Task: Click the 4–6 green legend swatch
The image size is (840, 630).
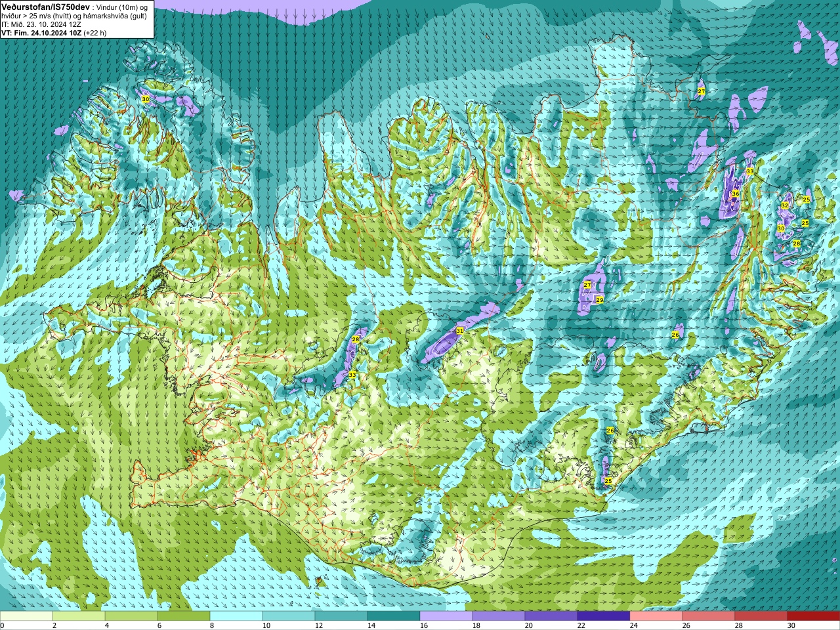Action: pyautogui.click(x=131, y=616)
